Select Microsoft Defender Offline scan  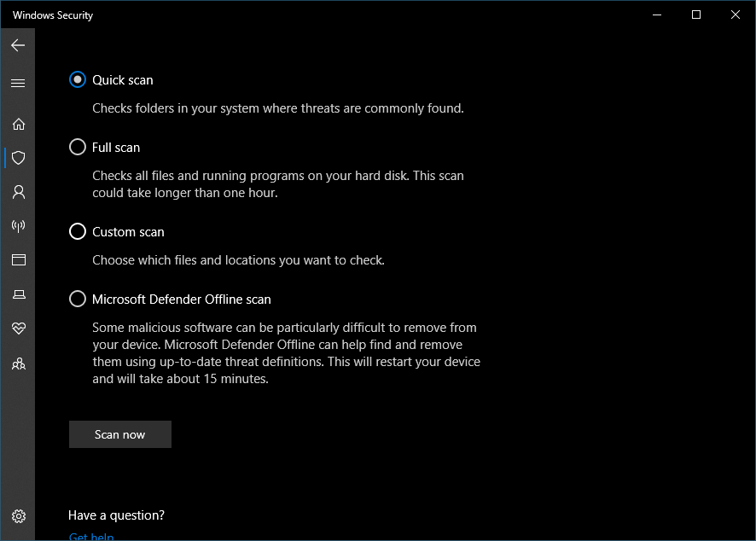(77, 299)
